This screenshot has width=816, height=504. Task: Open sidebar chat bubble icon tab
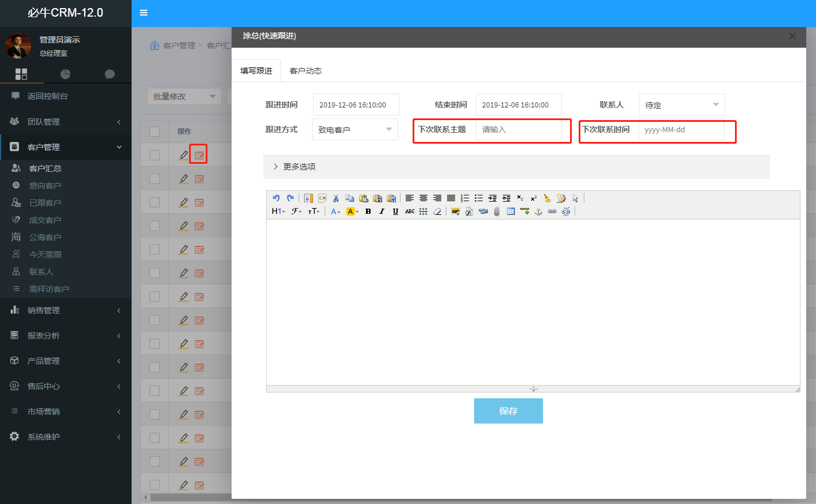coord(110,74)
